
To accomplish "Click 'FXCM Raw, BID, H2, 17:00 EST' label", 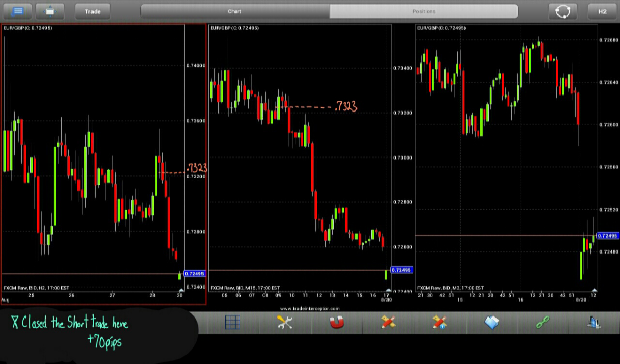I will [36, 288].
